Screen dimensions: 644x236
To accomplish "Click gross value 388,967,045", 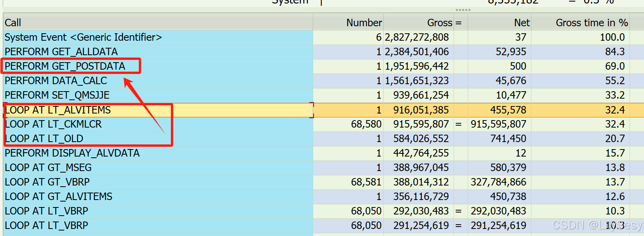I will coord(421,168).
